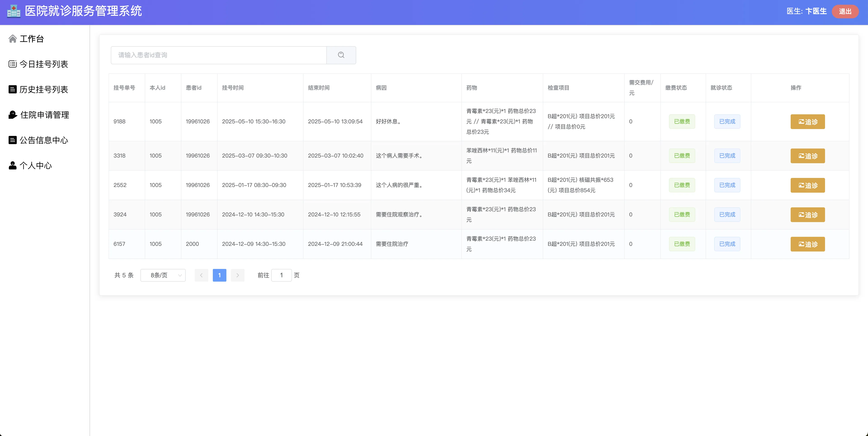Click 追诊 button for record 9188
The height and width of the screenshot is (436, 868).
click(807, 122)
